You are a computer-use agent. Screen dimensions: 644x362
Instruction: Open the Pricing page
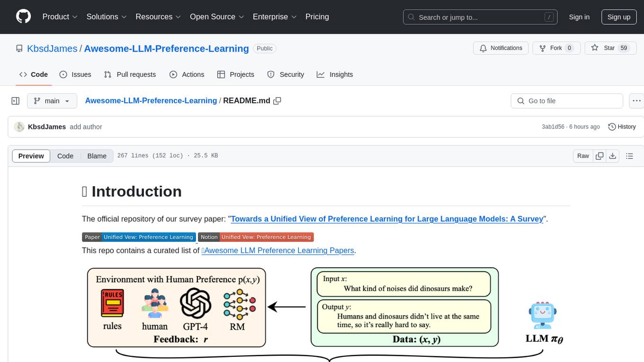[317, 17]
